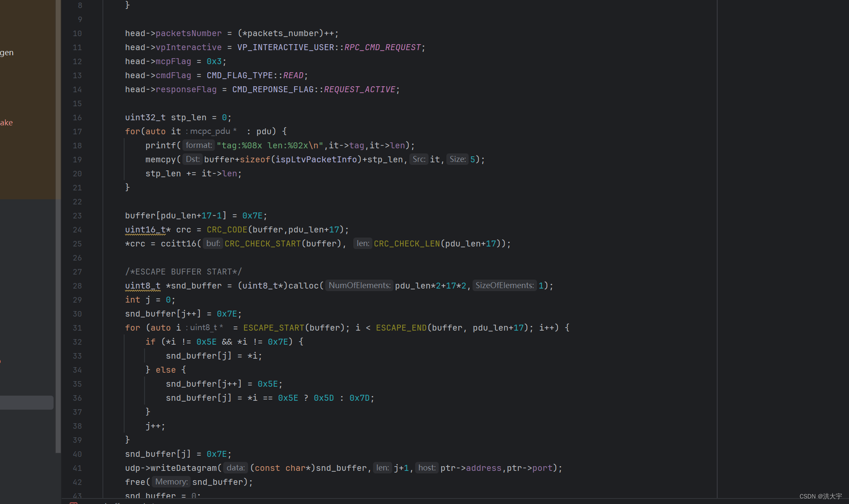The height and width of the screenshot is (504, 849).
Task: Click the j++ statement on line 38
Action: [x=156, y=426]
